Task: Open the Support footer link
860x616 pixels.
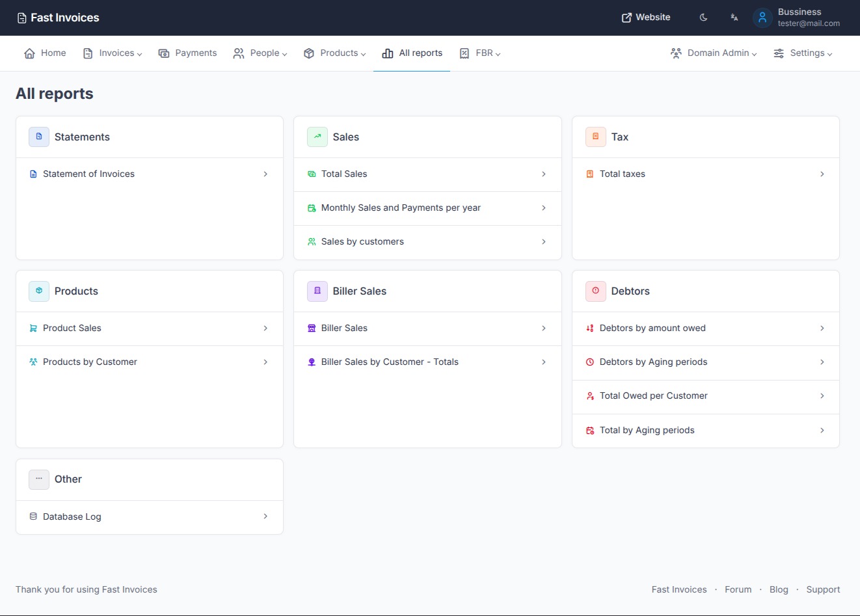Action: (823, 590)
